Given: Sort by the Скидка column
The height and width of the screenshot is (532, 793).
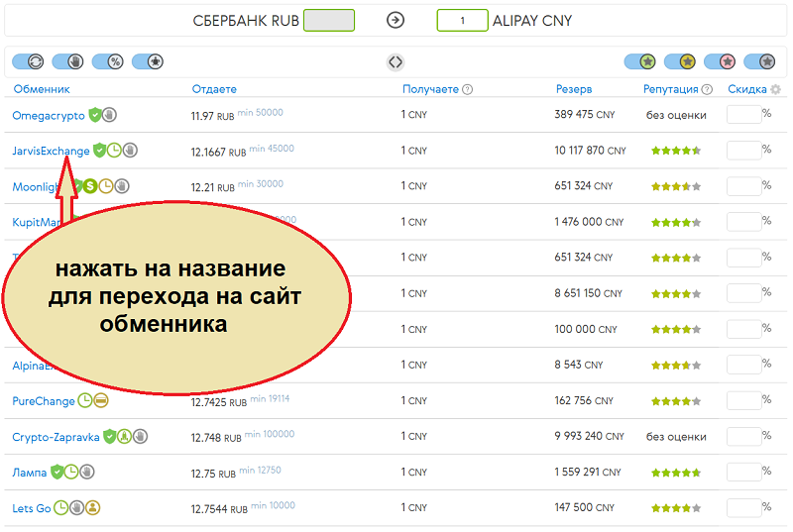Looking at the screenshot, I should coord(747,89).
